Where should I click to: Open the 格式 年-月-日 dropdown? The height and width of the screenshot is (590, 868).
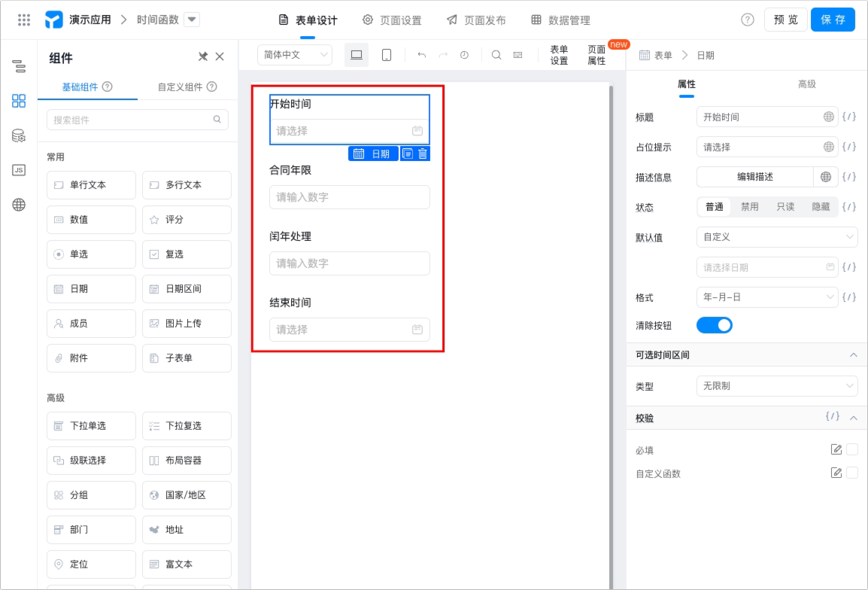point(767,297)
